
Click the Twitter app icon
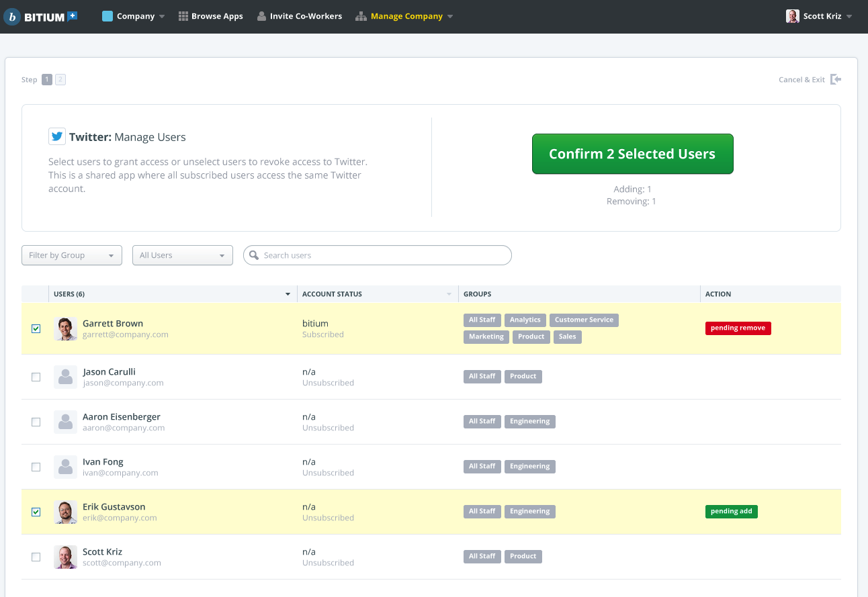57,136
